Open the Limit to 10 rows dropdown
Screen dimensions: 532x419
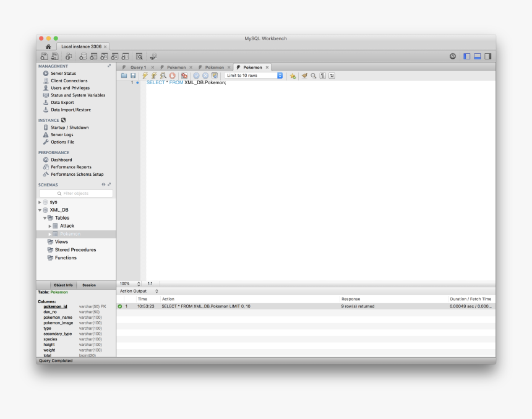point(254,76)
